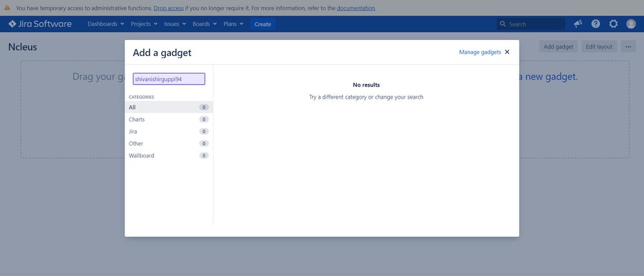Image resolution: width=644 pixels, height=276 pixels.
Task: Expand the Boards menu
Action: click(x=205, y=24)
